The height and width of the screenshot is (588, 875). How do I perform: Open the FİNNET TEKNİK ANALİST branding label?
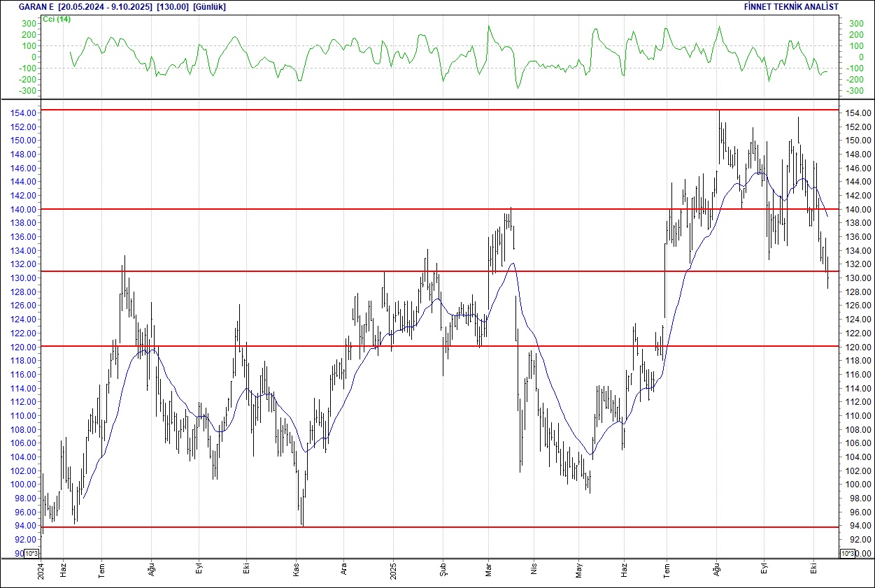coord(791,6)
